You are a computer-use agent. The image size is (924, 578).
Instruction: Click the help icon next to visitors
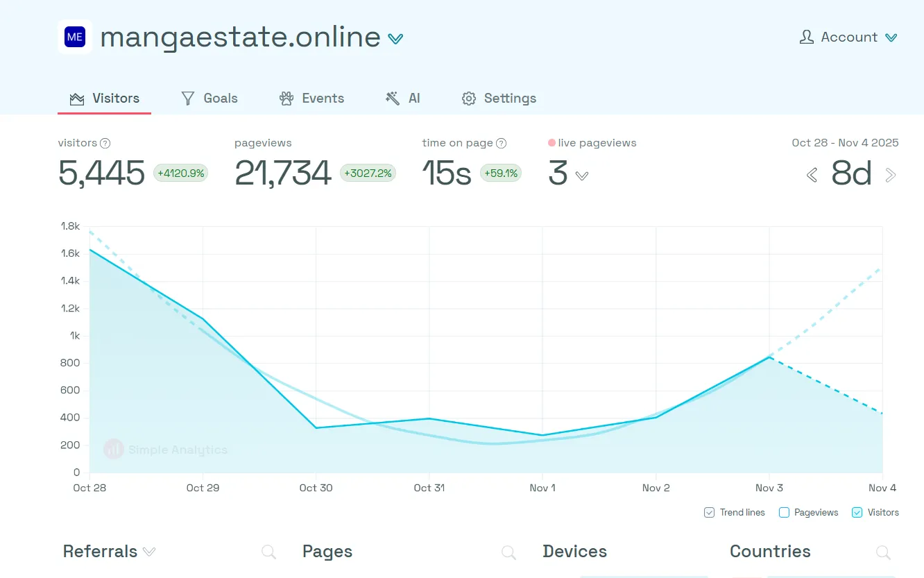click(x=105, y=143)
